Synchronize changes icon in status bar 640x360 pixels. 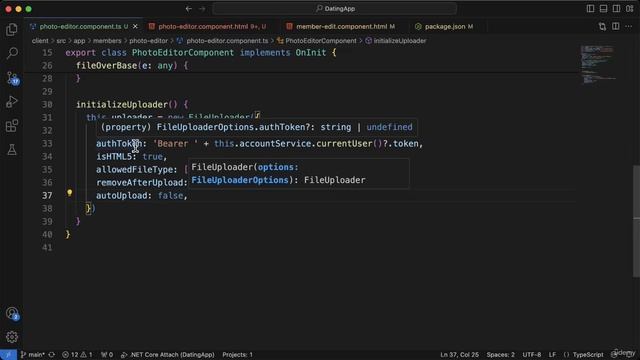(x=52, y=355)
